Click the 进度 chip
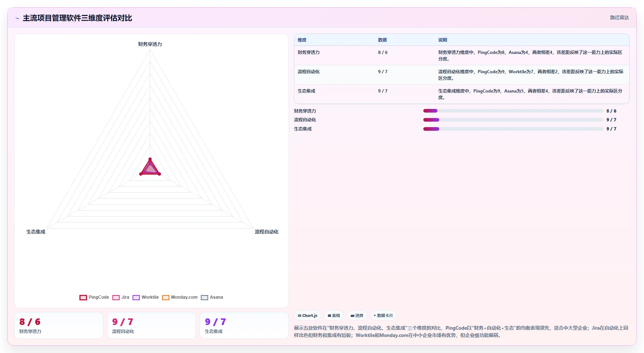 [357, 315]
